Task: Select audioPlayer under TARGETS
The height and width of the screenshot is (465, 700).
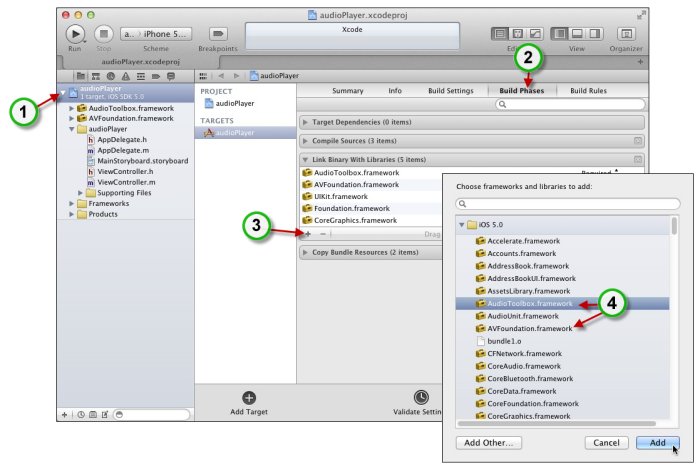Action: (246, 133)
